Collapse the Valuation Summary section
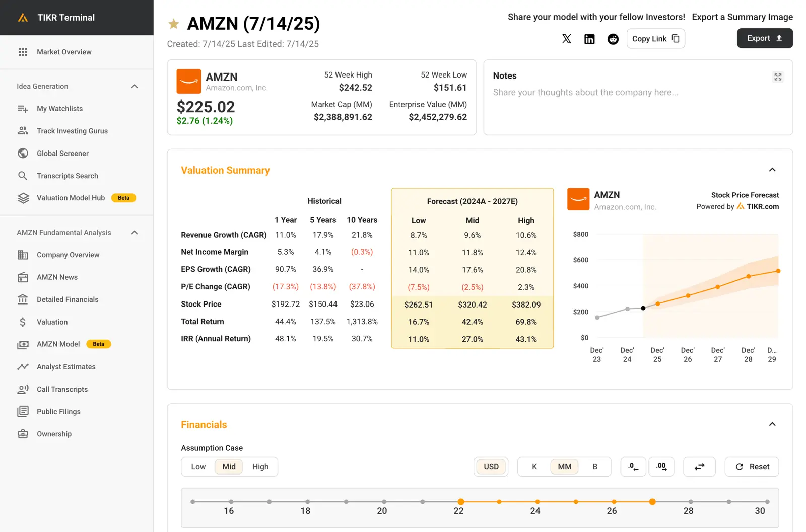 coord(772,170)
